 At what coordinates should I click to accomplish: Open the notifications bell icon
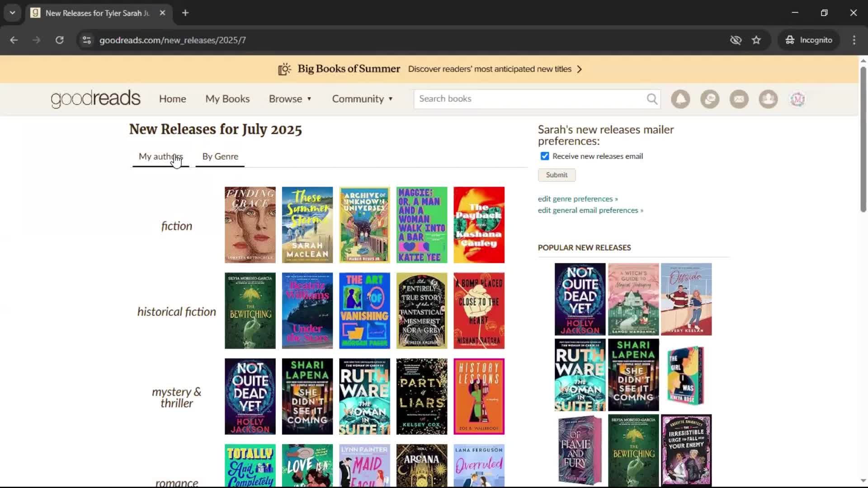point(680,99)
